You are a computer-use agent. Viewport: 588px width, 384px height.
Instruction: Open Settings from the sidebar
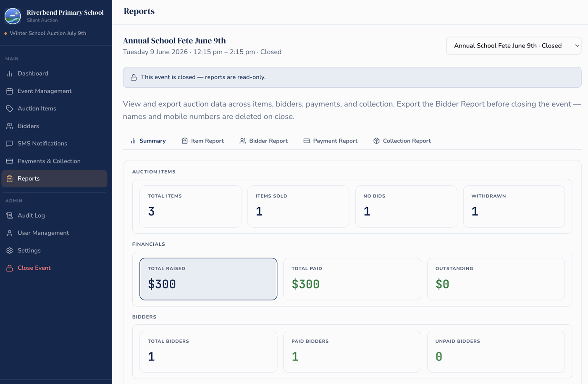[54, 250]
